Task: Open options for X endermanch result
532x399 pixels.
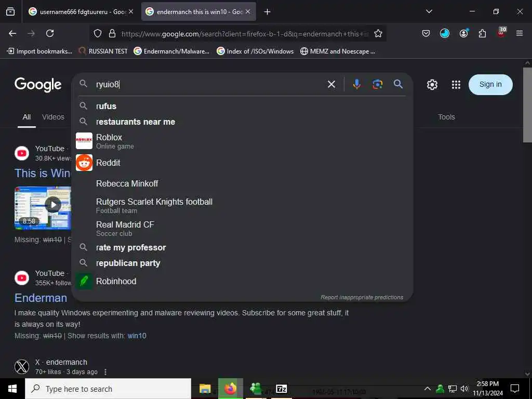Action: [105, 372]
